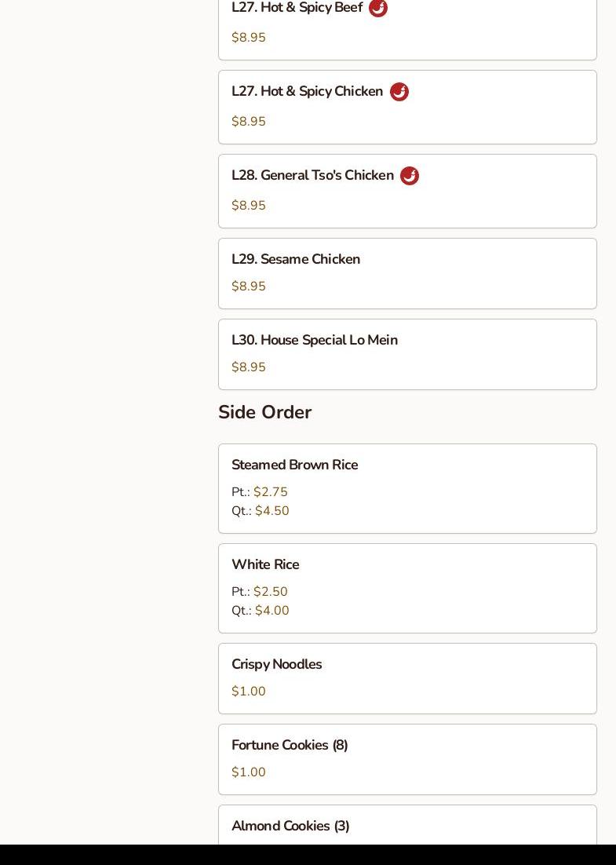Choose Steamed Brown Rice quart $4.50 price
Viewport: 616px width, 865px height.
tap(272, 511)
